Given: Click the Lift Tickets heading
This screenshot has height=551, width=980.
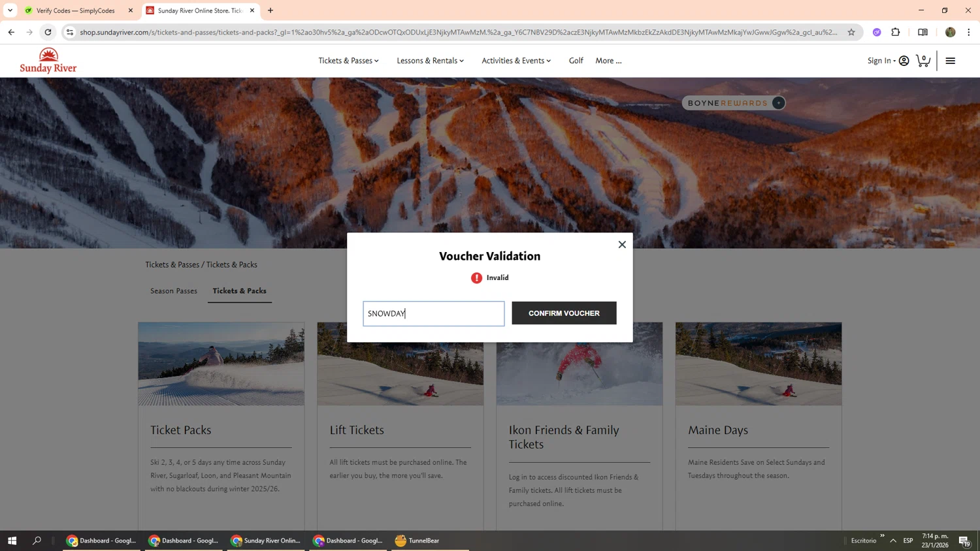Looking at the screenshot, I should coord(357,430).
